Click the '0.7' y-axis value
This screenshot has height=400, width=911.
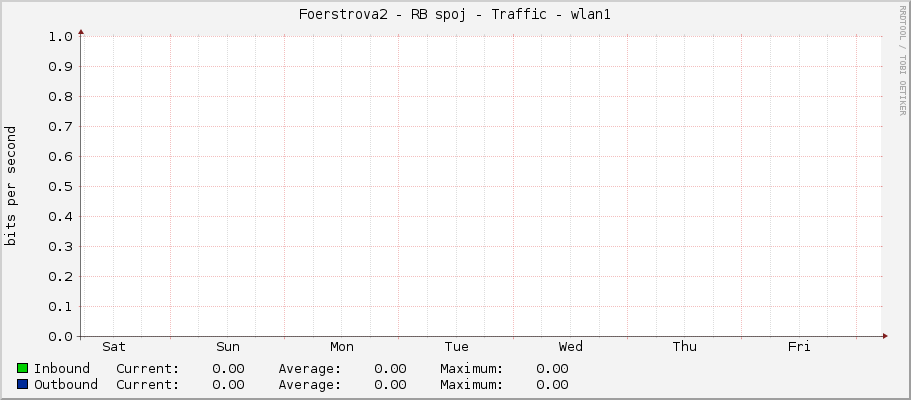click(61, 127)
